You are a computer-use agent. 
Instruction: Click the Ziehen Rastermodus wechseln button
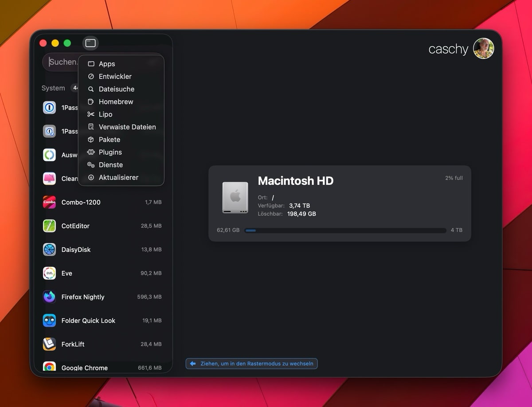coord(251,364)
